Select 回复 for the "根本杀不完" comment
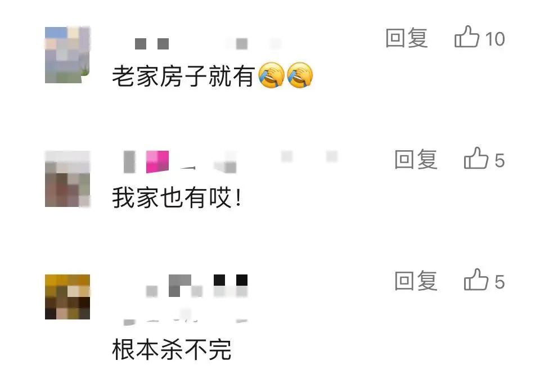The width and height of the screenshot is (540, 392). pos(416,281)
